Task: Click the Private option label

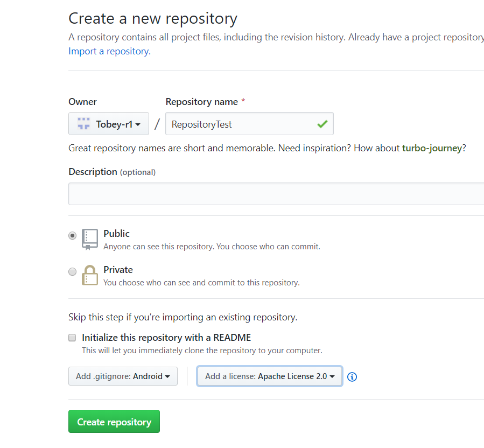Action: [118, 270]
